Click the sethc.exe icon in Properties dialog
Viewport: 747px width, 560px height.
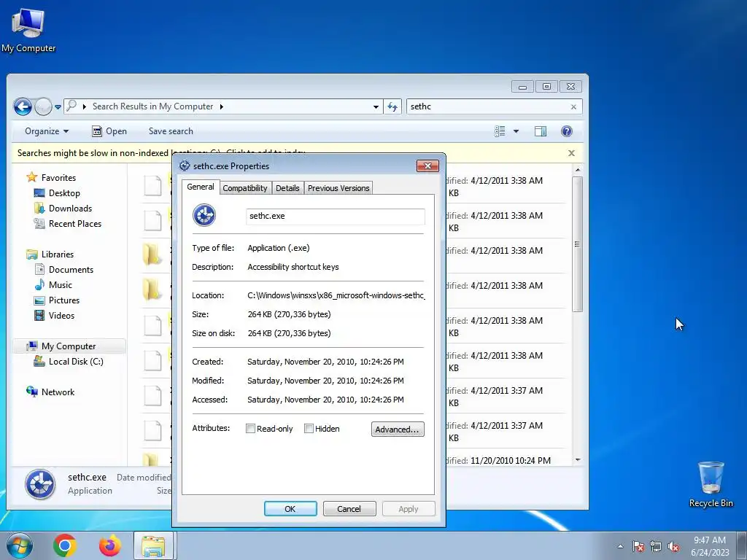(x=204, y=215)
